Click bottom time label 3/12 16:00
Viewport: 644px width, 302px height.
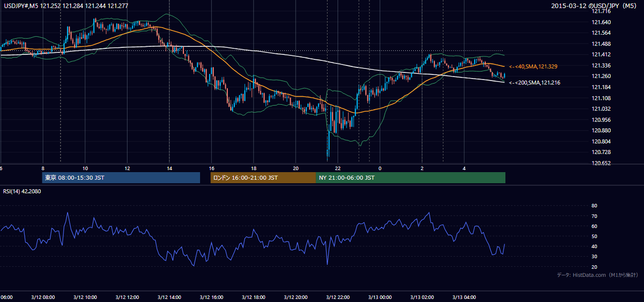[x=212, y=297]
